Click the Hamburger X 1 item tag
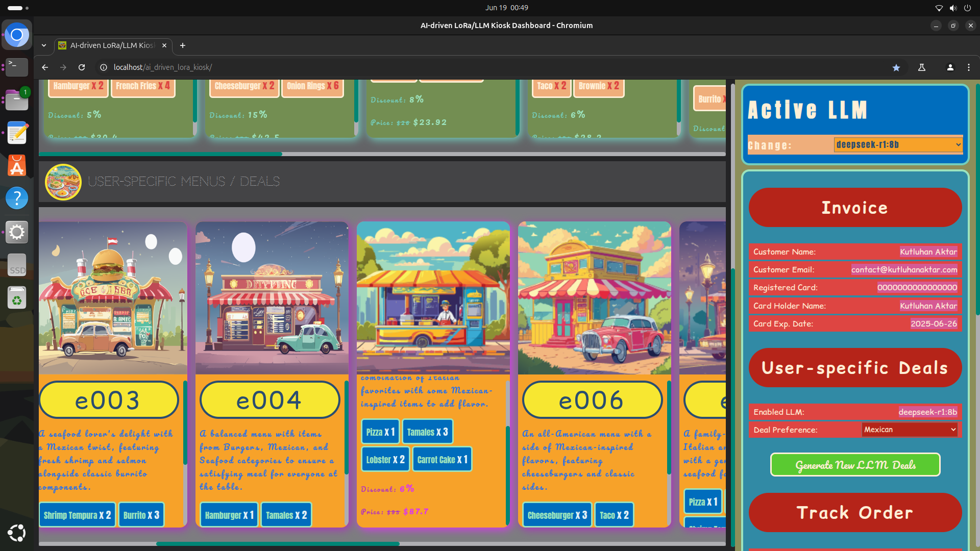Viewport: 980px width, 551px height. pyautogui.click(x=229, y=515)
